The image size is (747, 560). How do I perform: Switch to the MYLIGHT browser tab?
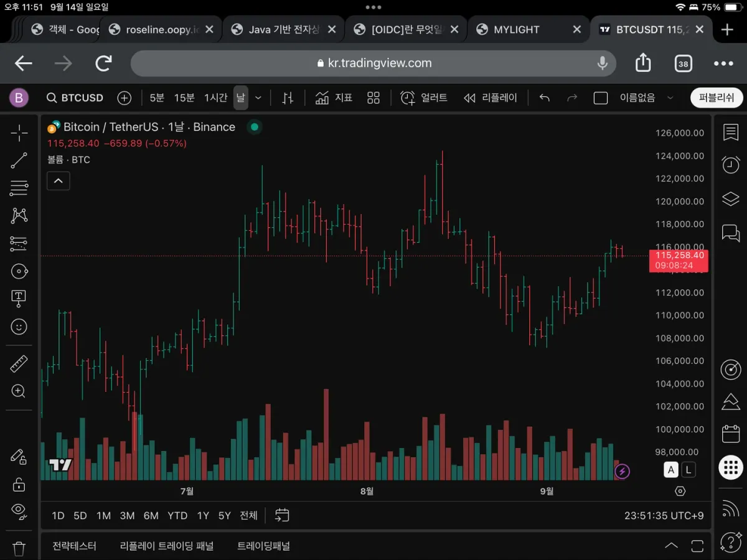click(517, 29)
